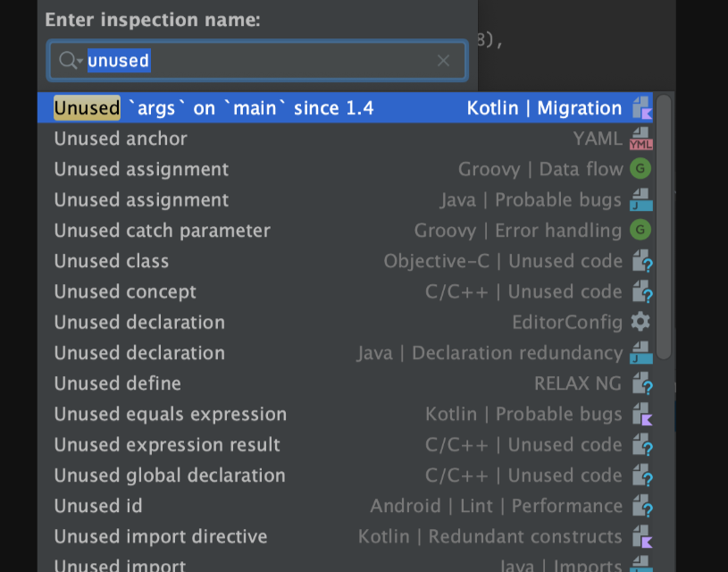Screen dimensions: 728x572
Task: Click the YAML file icon next to "Unused anchor"
Action: [x=641, y=139]
